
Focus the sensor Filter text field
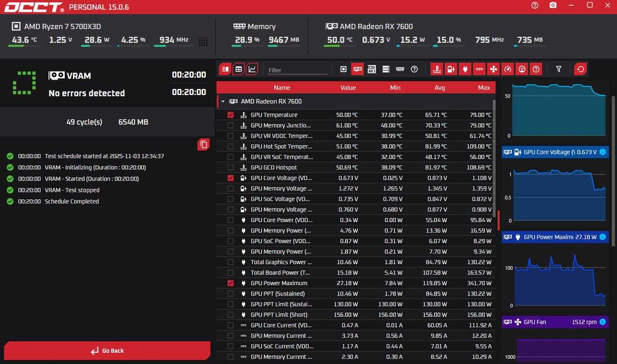point(297,70)
